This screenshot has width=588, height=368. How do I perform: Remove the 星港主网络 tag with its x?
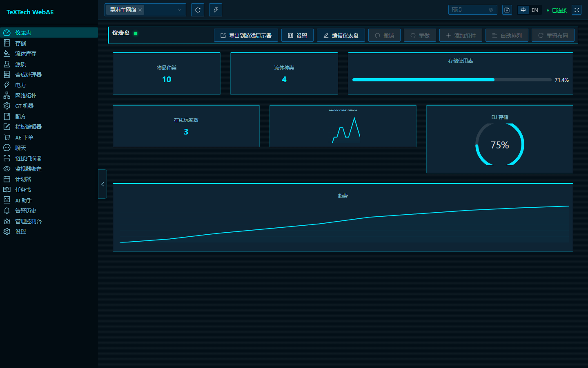[x=140, y=10]
